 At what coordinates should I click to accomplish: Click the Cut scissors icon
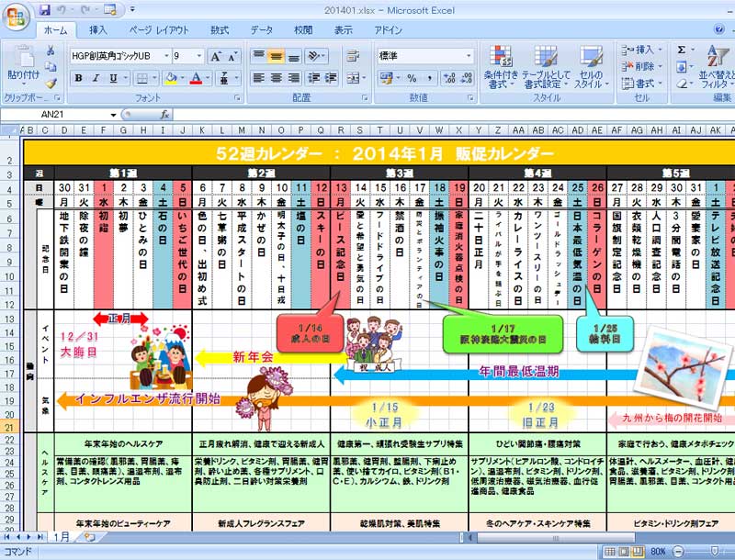51,50
